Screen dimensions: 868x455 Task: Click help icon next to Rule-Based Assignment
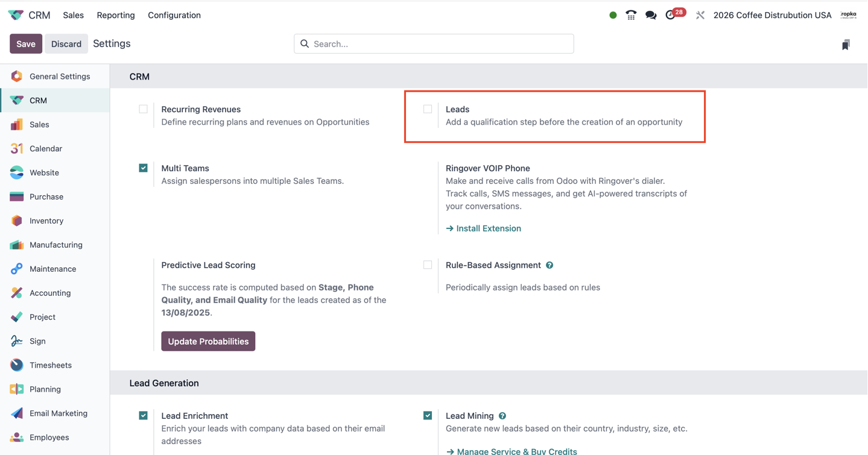(550, 265)
